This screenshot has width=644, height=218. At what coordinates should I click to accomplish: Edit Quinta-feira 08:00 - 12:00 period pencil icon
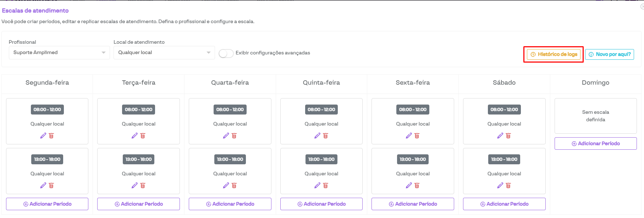pyautogui.click(x=317, y=135)
